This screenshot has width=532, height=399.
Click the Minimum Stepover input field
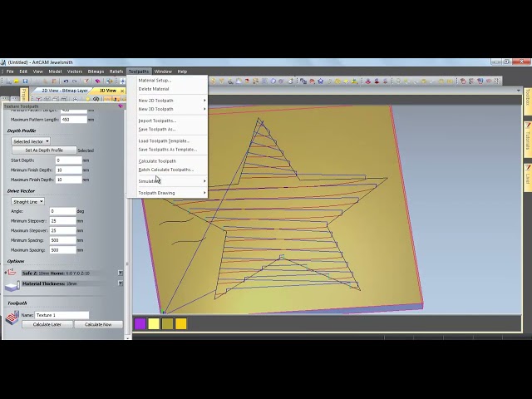[63, 221]
